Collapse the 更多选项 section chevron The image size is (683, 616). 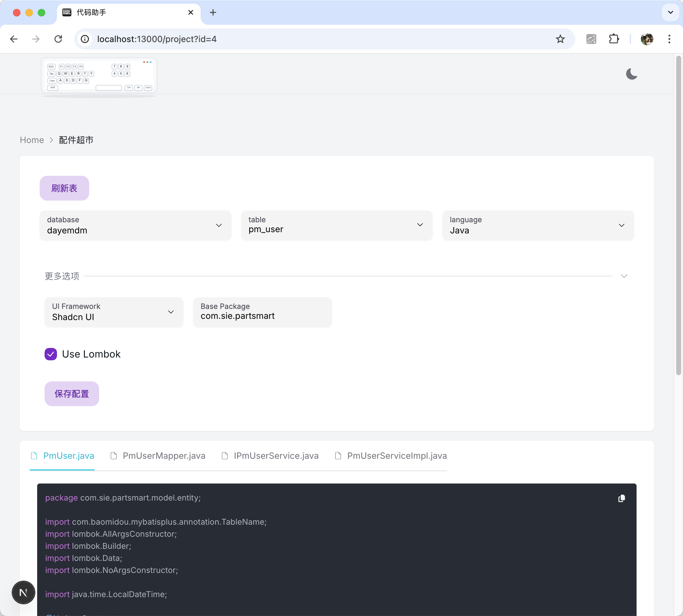624,276
